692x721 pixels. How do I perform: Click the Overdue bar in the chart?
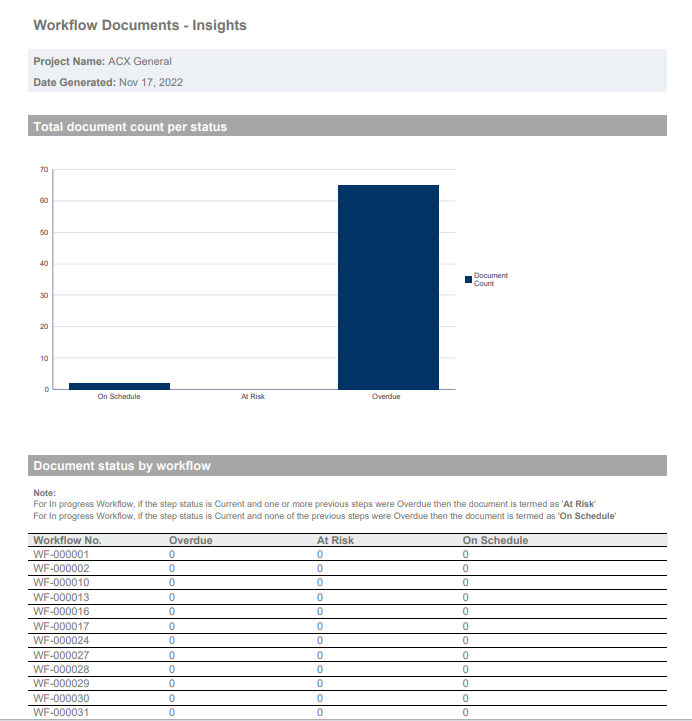tap(388, 287)
